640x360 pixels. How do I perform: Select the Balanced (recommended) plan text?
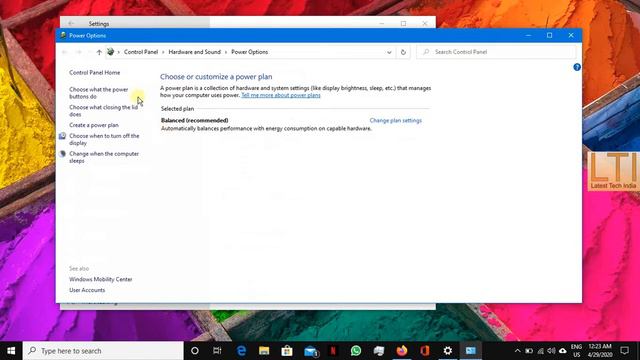point(195,120)
